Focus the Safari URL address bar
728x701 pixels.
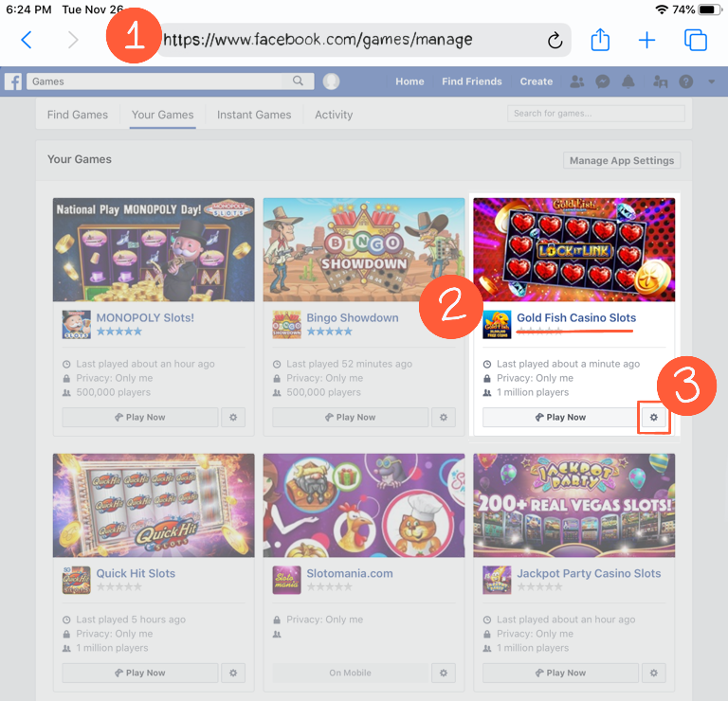coord(364,40)
